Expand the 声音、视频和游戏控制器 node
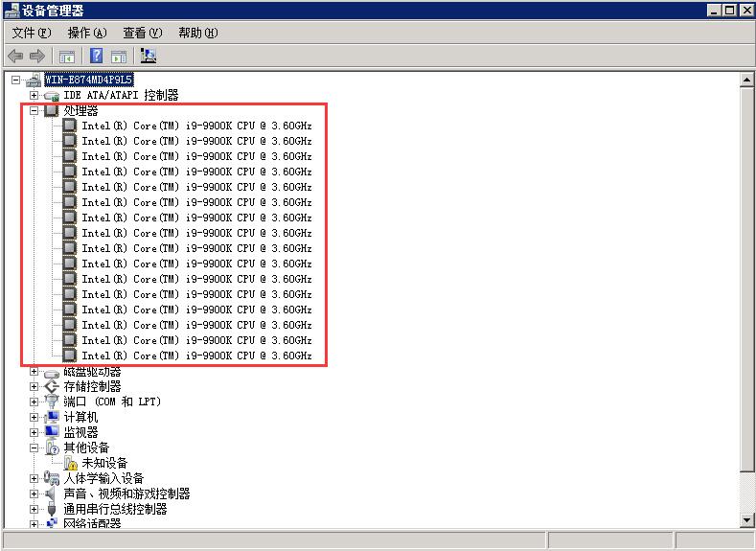 click(34, 494)
